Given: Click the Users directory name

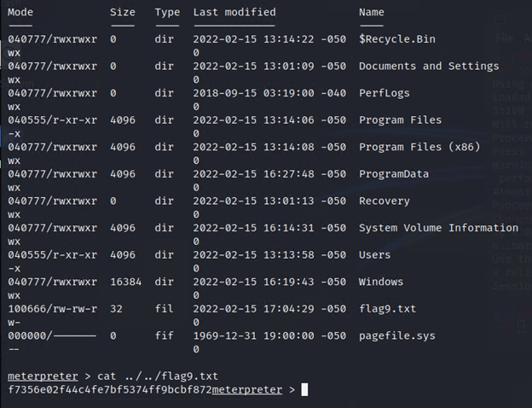Looking at the screenshot, I should tap(375, 255).
